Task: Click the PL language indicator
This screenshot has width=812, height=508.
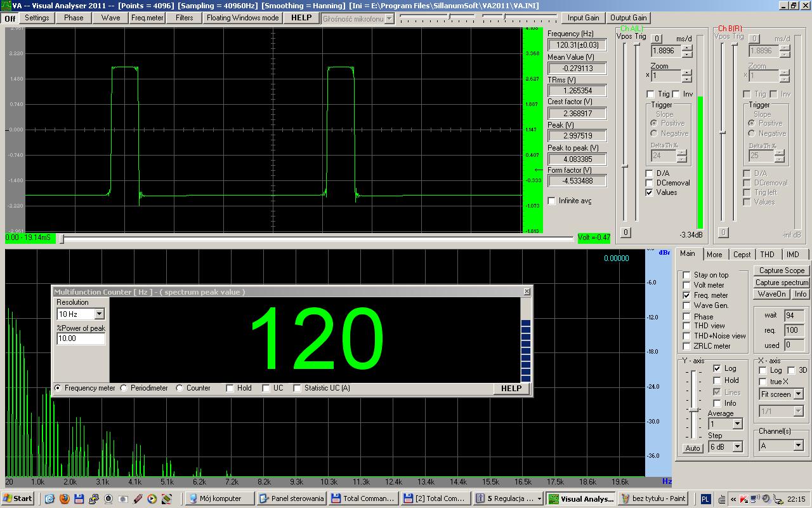Action: click(x=706, y=499)
